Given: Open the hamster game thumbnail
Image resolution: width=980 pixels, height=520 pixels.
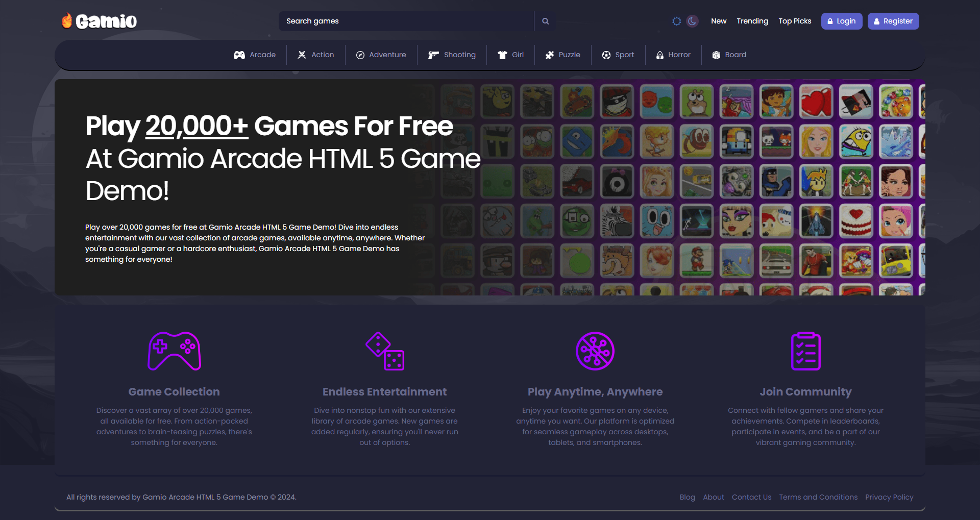Looking at the screenshot, I should click(x=697, y=101).
